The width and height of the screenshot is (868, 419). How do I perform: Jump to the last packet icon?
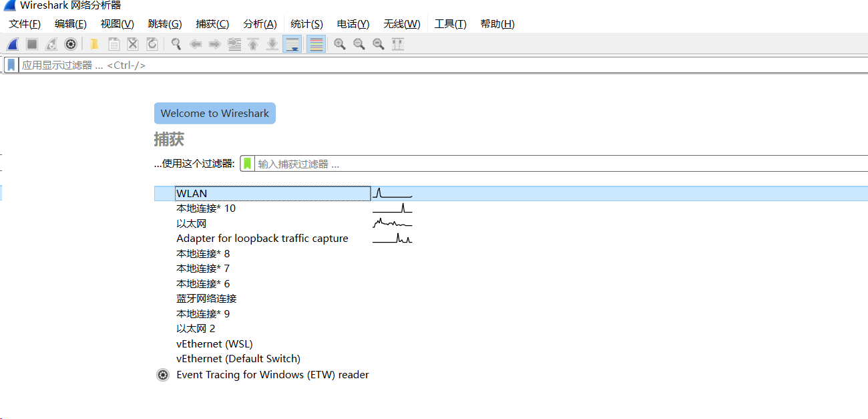[x=272, y=44]
